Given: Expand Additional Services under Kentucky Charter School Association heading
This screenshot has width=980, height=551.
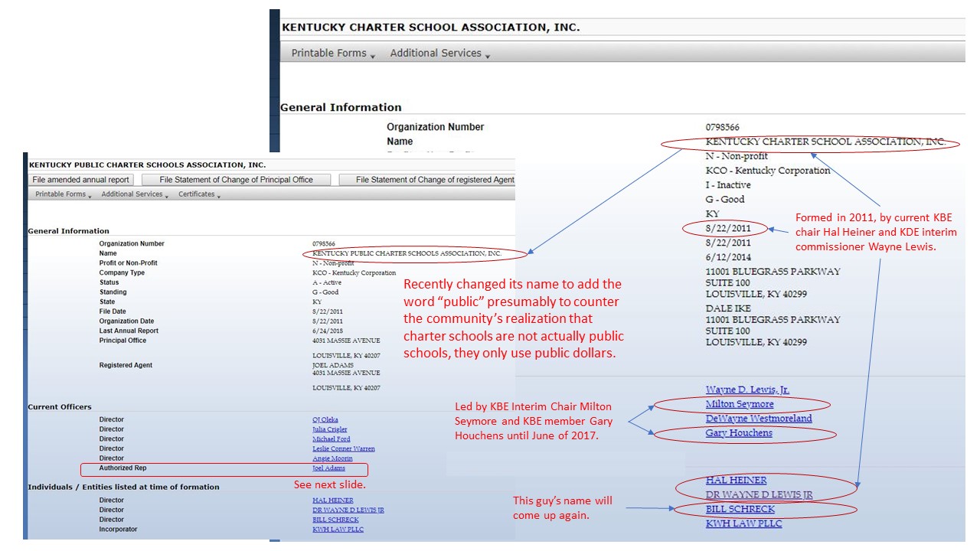Looking at the screenshot, I should [439, 53].
